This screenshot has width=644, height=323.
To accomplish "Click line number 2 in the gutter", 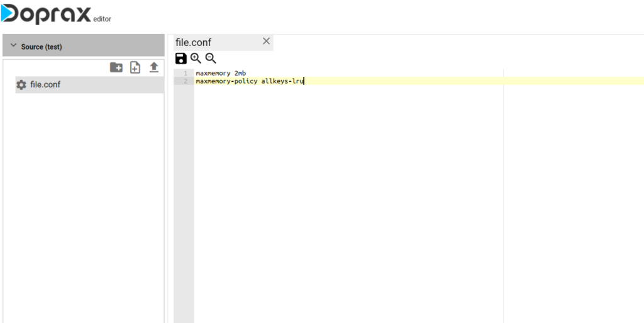I will (x=186, y=81).
